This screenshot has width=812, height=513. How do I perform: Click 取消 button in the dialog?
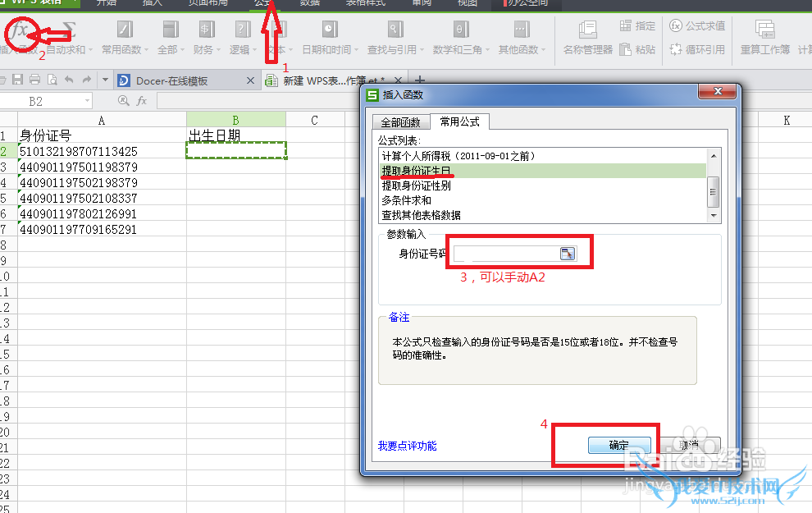tap(691, 445)
